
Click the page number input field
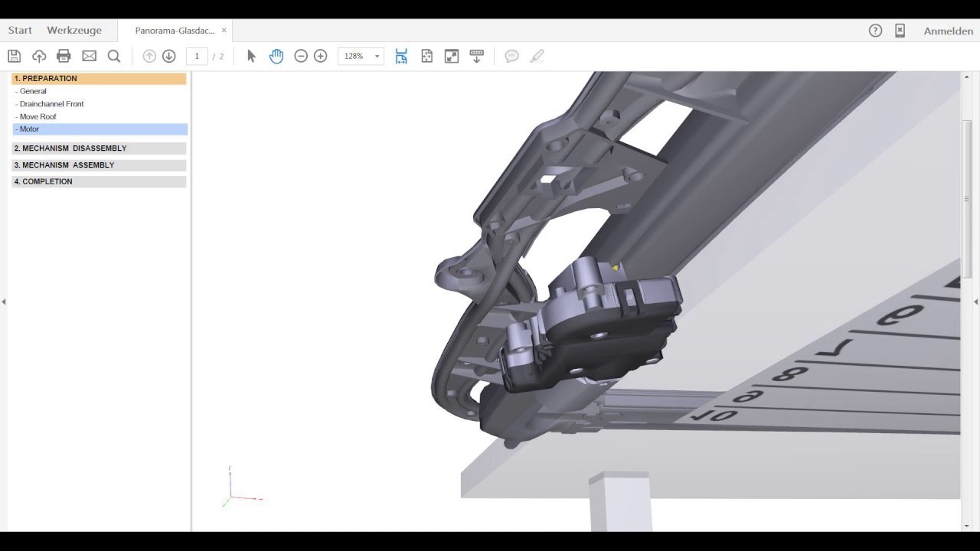pos(197,56)
